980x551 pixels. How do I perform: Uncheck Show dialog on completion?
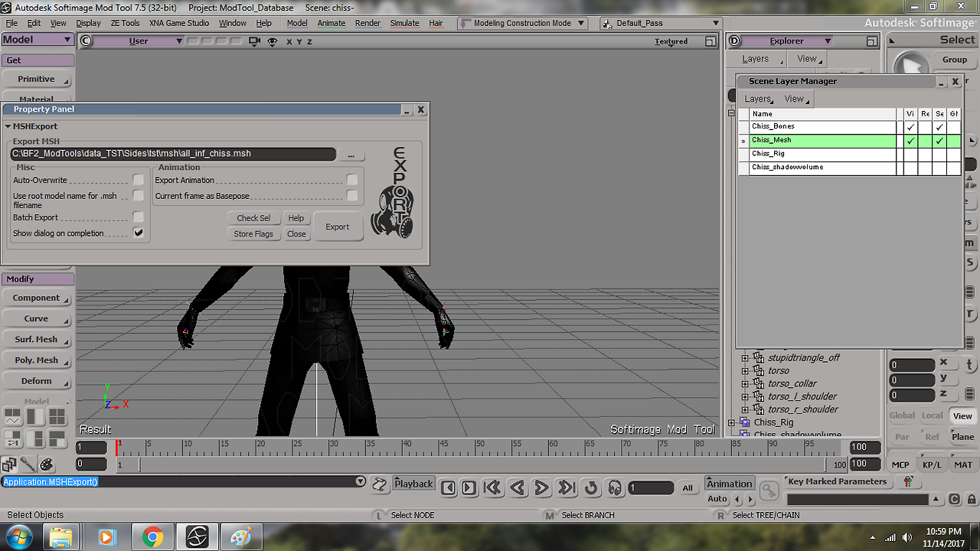pos(139,233)
